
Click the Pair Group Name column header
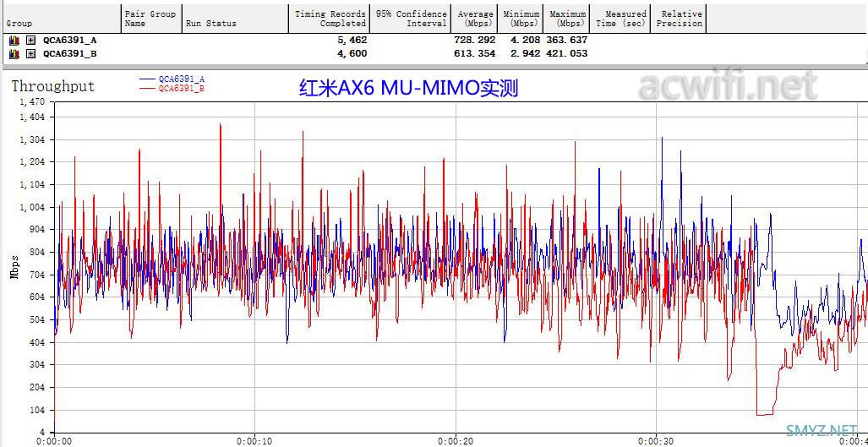[151, 19]
